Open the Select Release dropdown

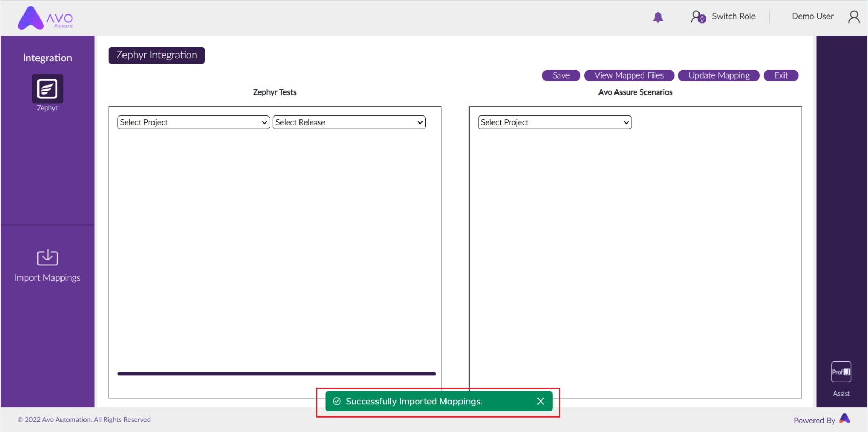coord(349,122)
